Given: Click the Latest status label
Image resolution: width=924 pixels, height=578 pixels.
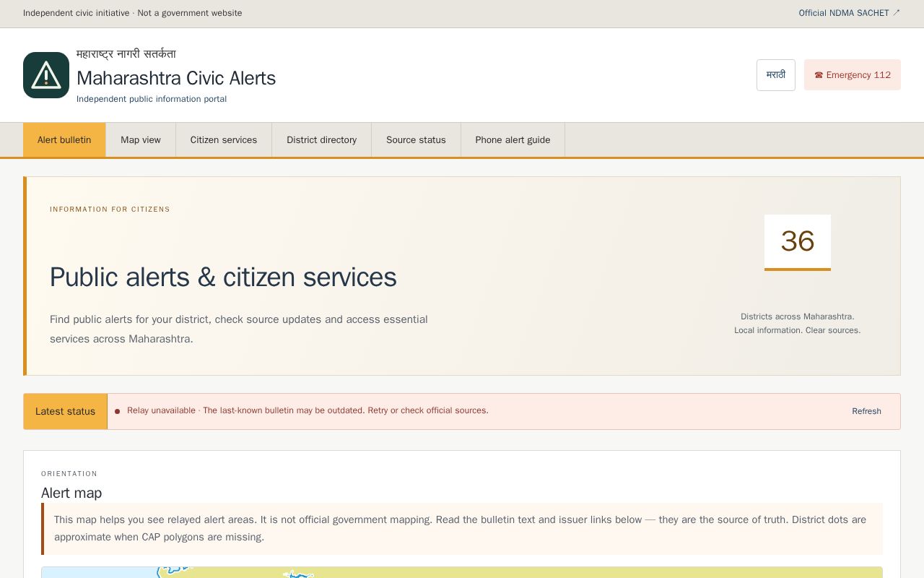Looking at the screenshot, I should pyautogui.click(x=65, y=411).
